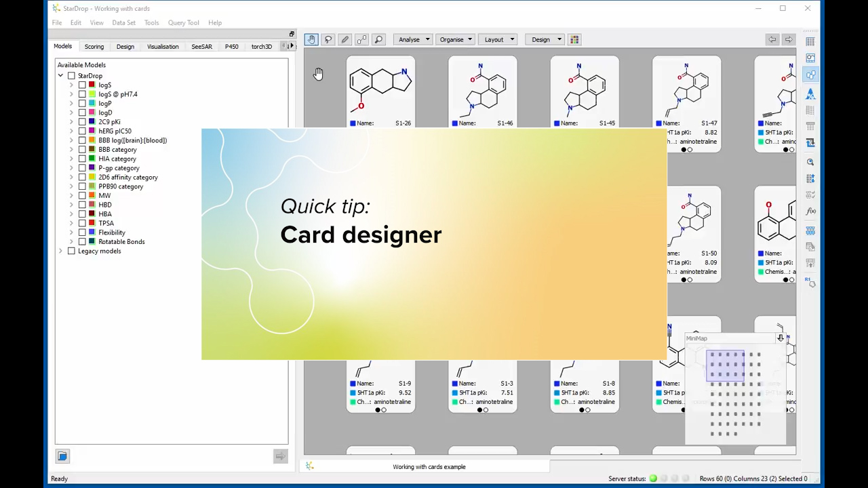
Task: Open the Layout dropdown button
Action: [498, 39]
